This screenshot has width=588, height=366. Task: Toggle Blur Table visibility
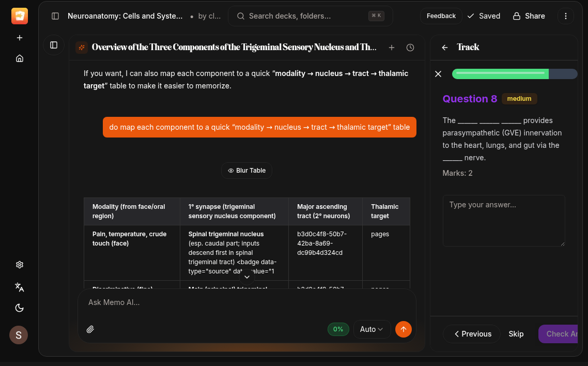click(x=246, y=171)
